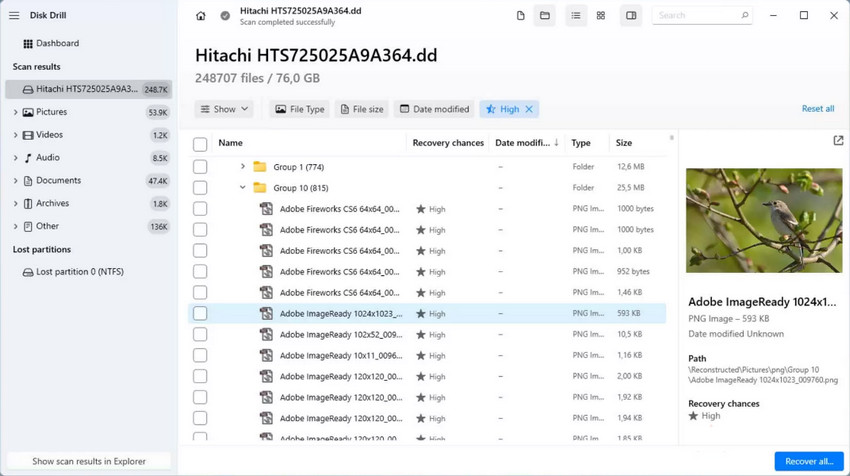Open Documents category in sidebar
This screenshot has height=476, width=850.
[x=59, y=181]
